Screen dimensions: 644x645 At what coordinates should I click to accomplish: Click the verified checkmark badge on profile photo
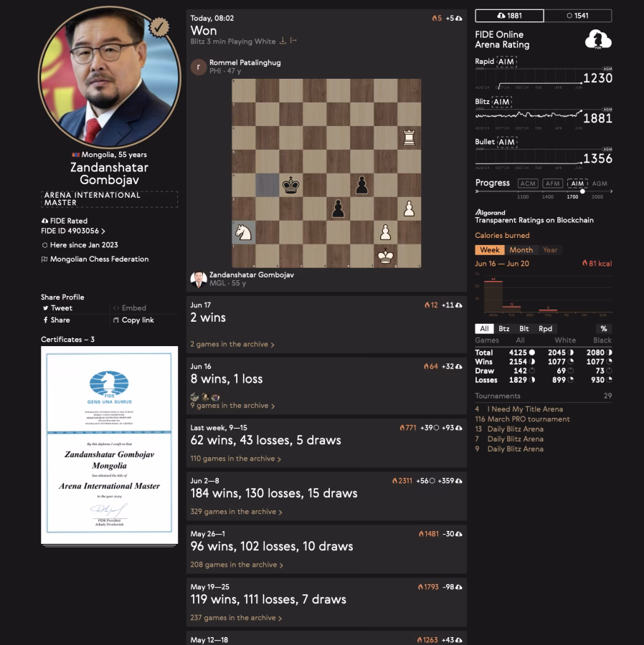click(158, 27)
